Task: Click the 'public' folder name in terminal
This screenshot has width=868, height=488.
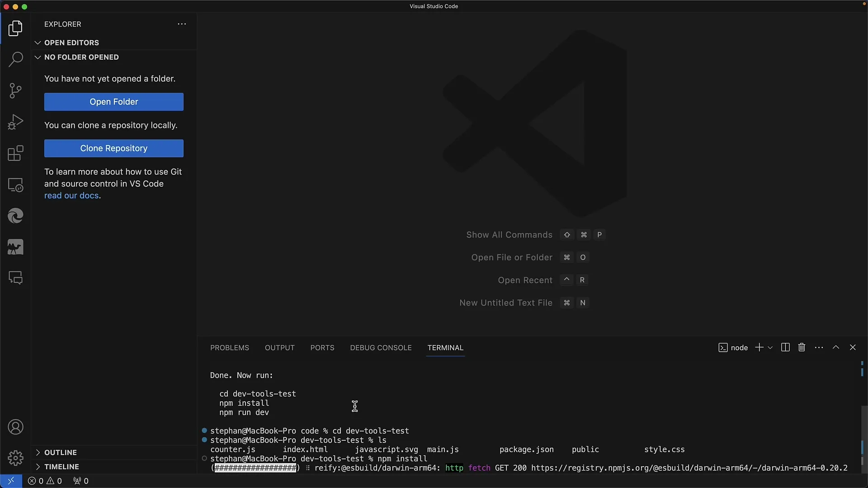Action: click(585, 450)
